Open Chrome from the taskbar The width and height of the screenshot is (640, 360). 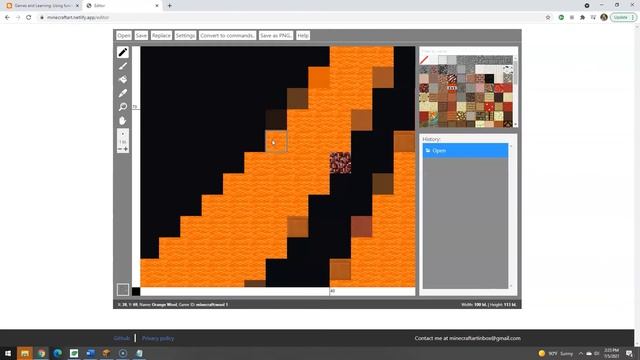pos(41,353)
